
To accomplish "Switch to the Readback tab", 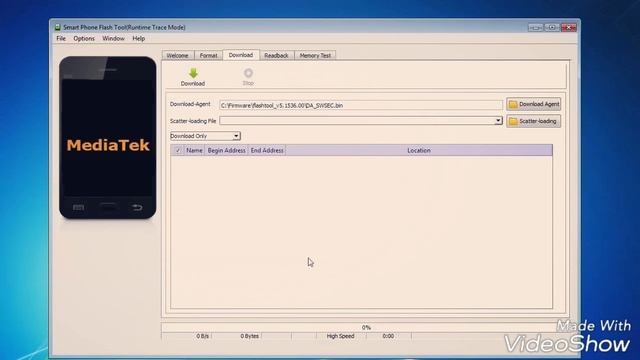I will point(276,56).
